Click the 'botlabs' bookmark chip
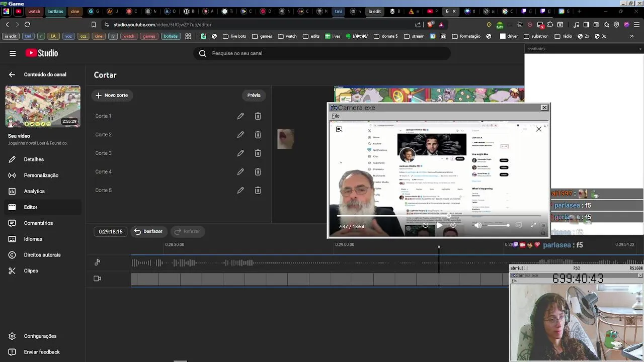This screenshot has height=362, width=644. pos(171,36)
